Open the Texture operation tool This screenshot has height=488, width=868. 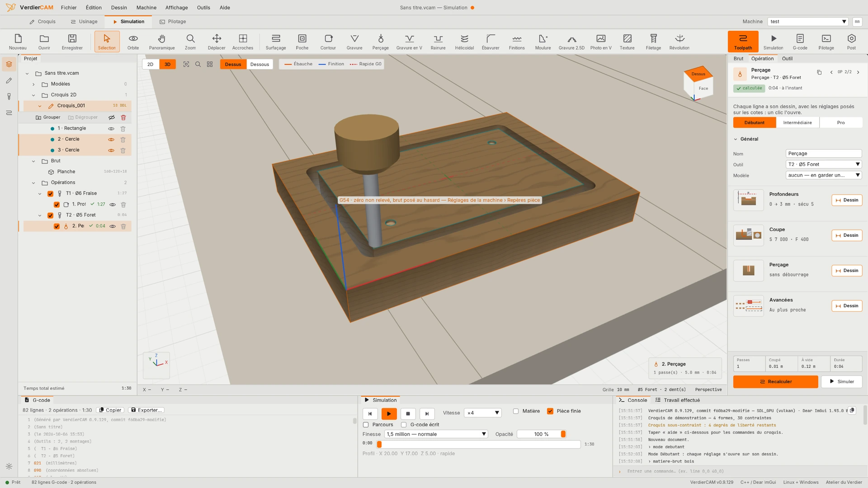[x=627, y=42]
